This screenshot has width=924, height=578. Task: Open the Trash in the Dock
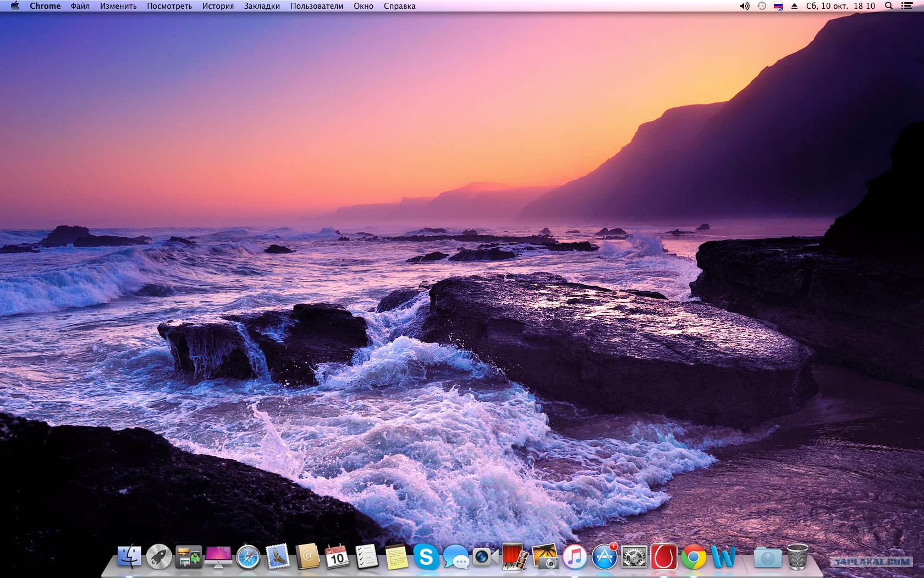[x=798, y=557]
